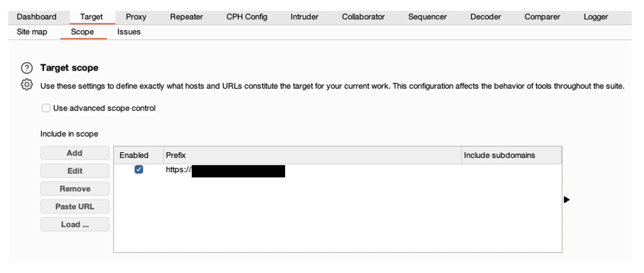Remove the selected scope entry
This screenshot has width=644, height=273.
[x=75, y=189]
